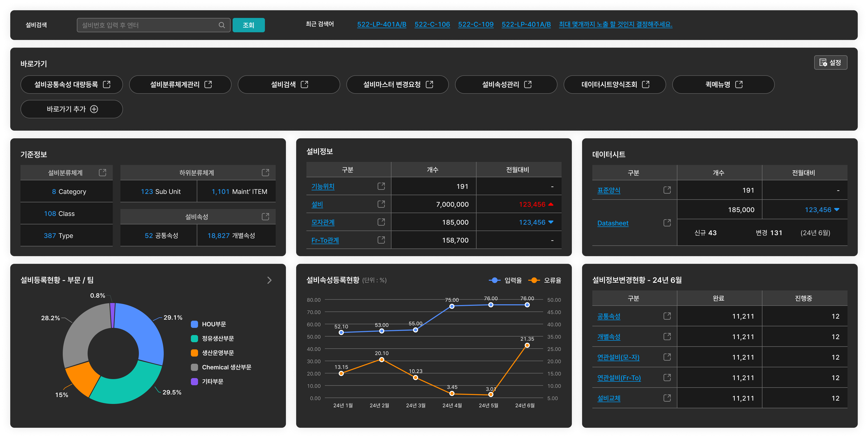Click the open icon in 개별속성 row
Viewport: 868px width, 438px height.
pyautogui.click(x=667, y=336)
